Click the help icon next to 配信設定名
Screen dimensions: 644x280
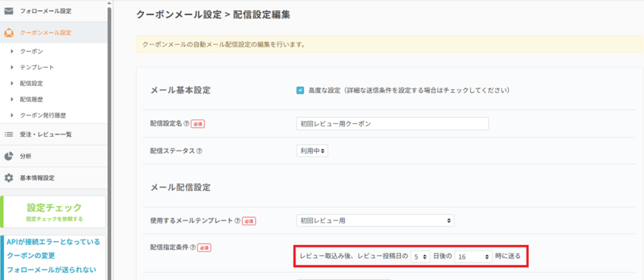click(x=186, y=124)
